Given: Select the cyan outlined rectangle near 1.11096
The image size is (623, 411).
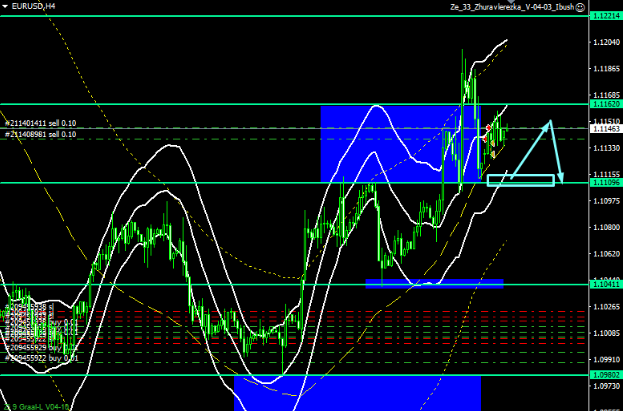Looking at the screenshot, I should (x=520, y=180).
